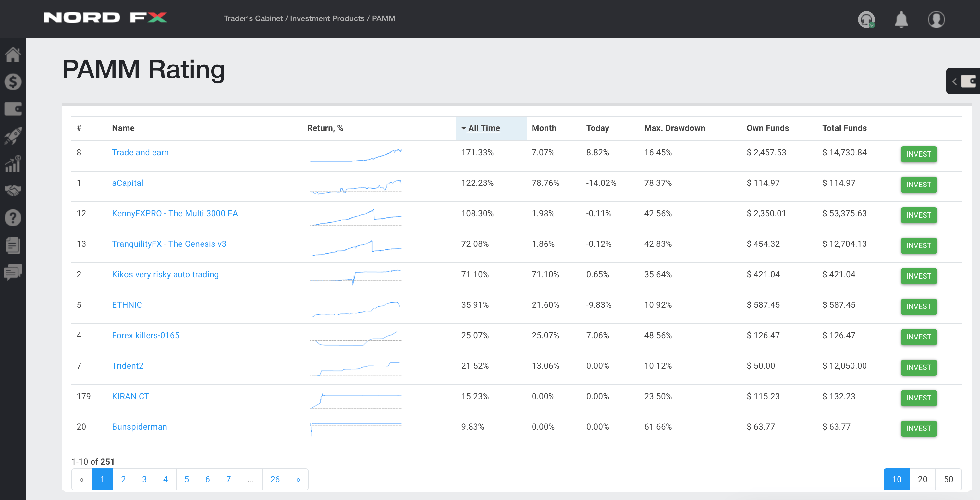The image size is (980, 500).
Task: Sort table by Month column
Action: (x=544, y=128)
